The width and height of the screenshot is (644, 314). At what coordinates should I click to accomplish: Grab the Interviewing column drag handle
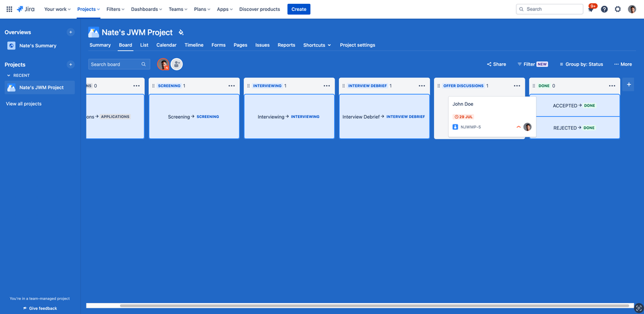[248, 86]
